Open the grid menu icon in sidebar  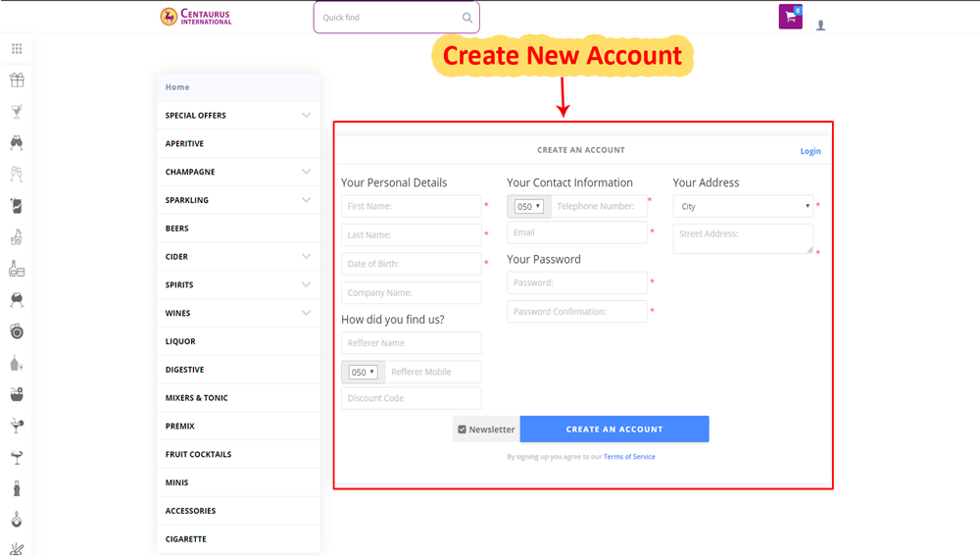(x=17, y=49)
